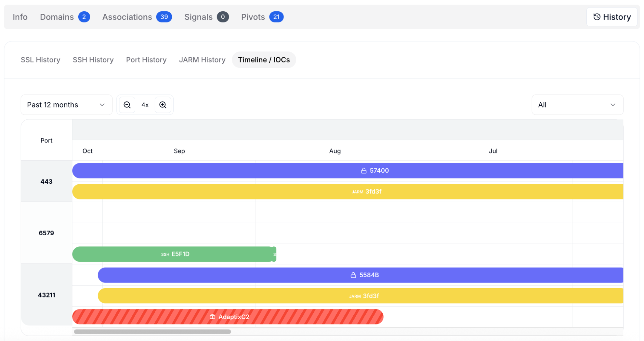Click the lock icon on 5584B bar
Screen dimensions: 644x341
point(353,275)
